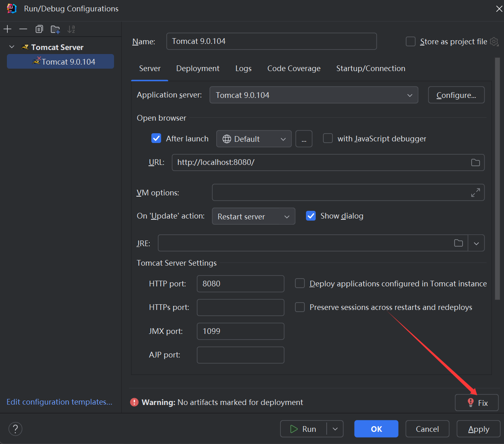Collapse the Tomcat Server tree node
The width and height of the screenshot is (504, 444).
pyautogui.click(x=12, y=47)
